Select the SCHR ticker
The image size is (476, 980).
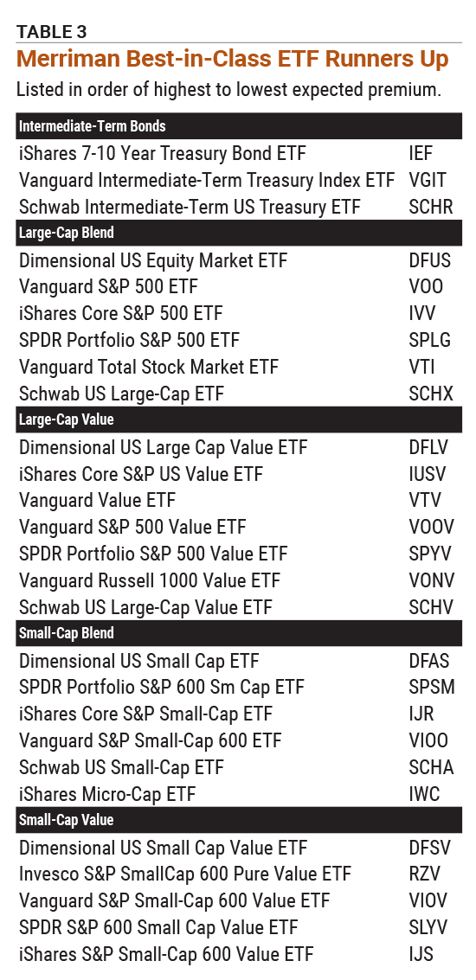pyautogui.click(x=430, y=207)
